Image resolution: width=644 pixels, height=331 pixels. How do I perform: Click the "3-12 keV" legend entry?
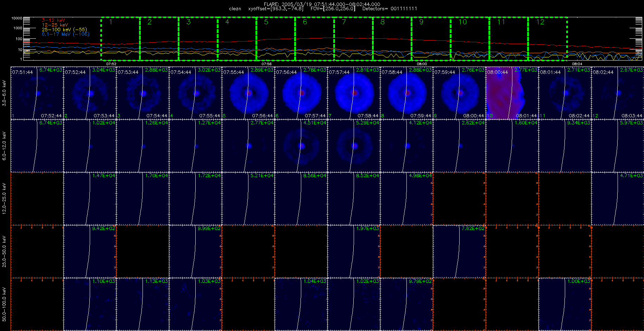pyautogui.click(x=53, y=20)
